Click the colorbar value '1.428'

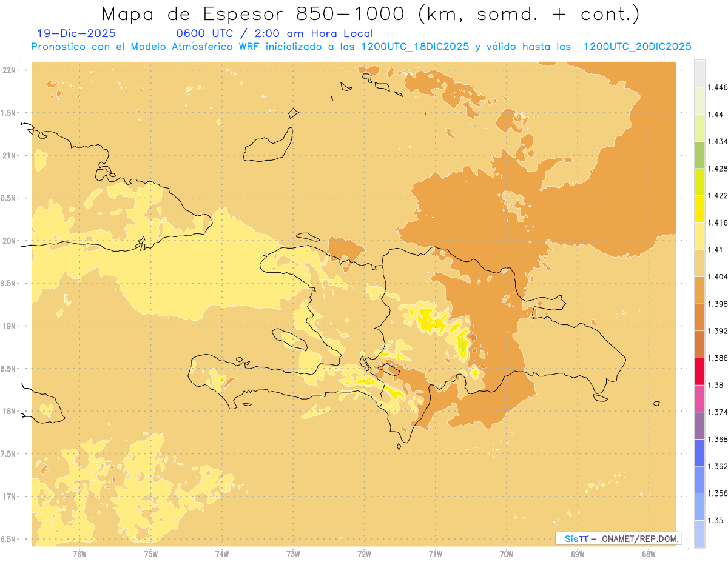[718, 169]
